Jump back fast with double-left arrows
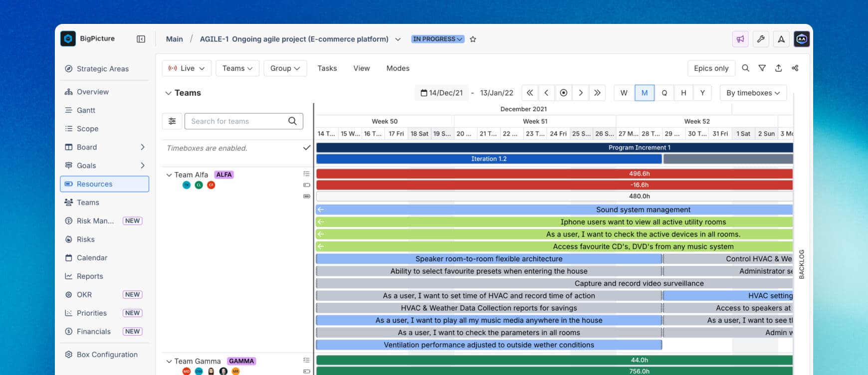The width and height of the screenshot is (868, 375). click(x=530, y=93)
